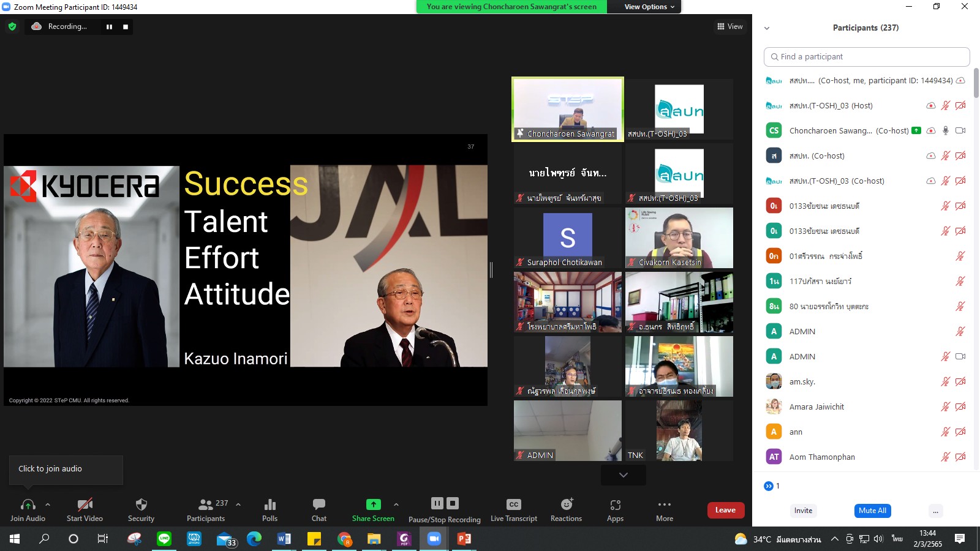Toggle video icon for second ADMIN row
This screenshot has width=980, height=551.
tap(960, 356)
